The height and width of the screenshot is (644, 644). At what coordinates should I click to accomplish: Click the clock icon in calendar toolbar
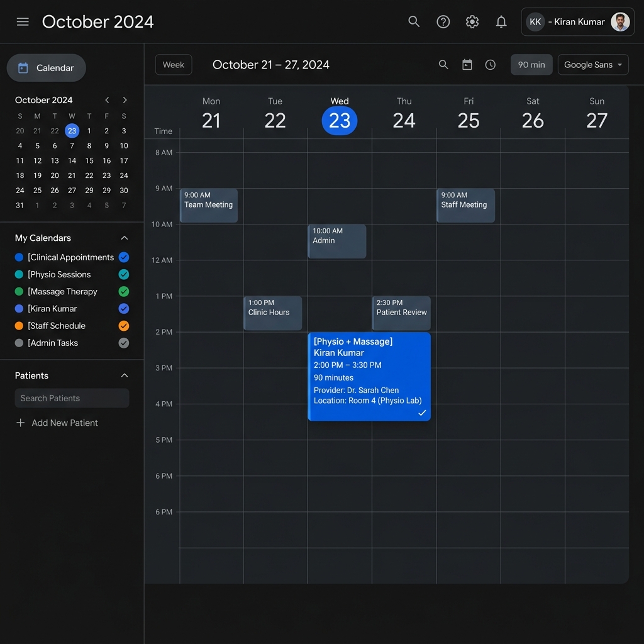pos(491,65)
